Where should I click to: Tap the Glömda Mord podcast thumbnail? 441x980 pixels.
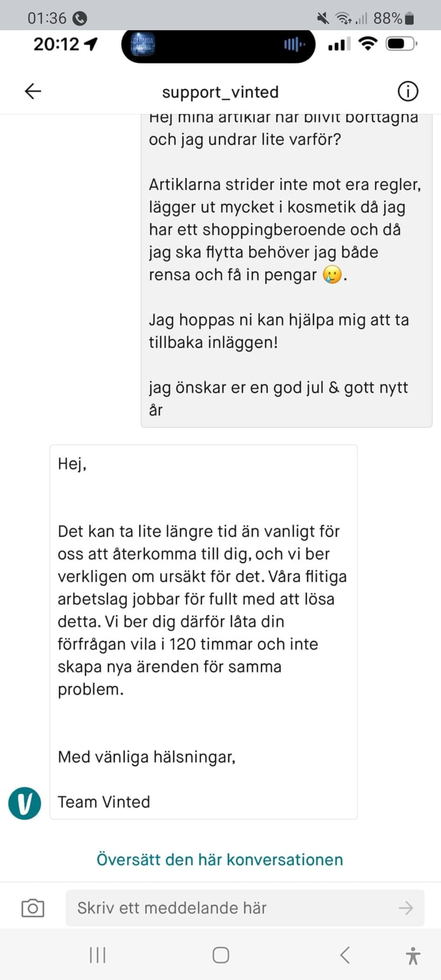[x=143, y=44]
